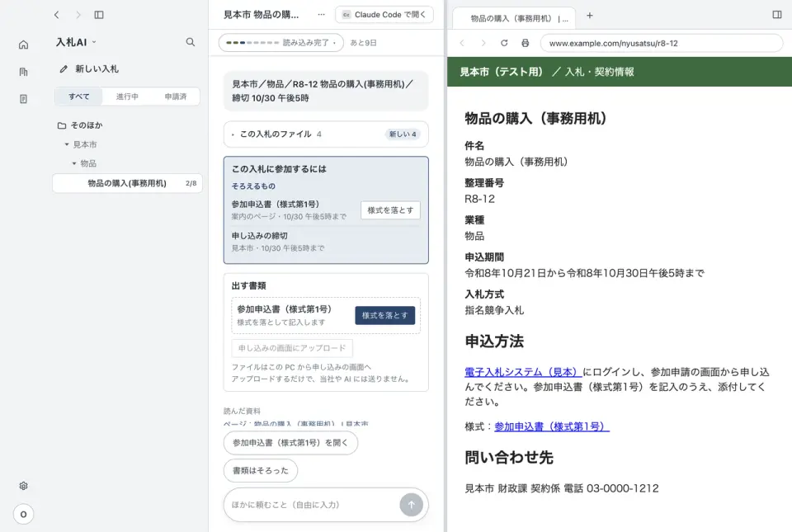Click dark blue 様式を落とす button
The height and width of the screenshot is (532, 792).
coord(385,315)
